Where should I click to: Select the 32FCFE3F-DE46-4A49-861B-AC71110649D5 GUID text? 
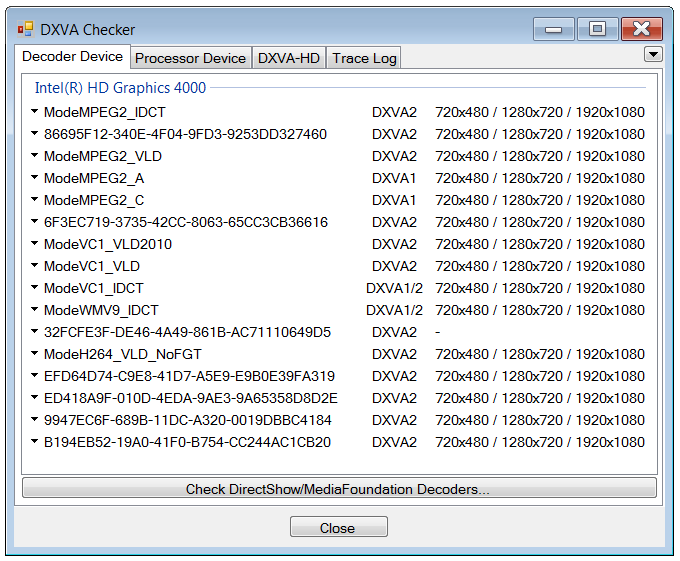pos(187,333)
